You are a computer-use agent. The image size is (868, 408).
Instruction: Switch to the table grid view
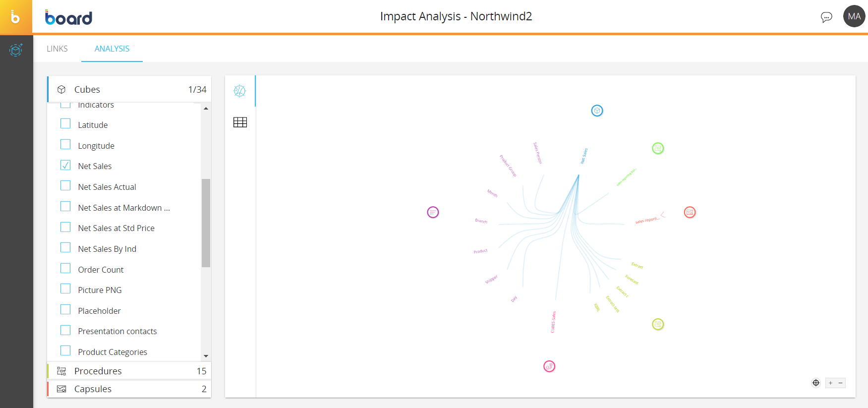(x=240, y=122)
